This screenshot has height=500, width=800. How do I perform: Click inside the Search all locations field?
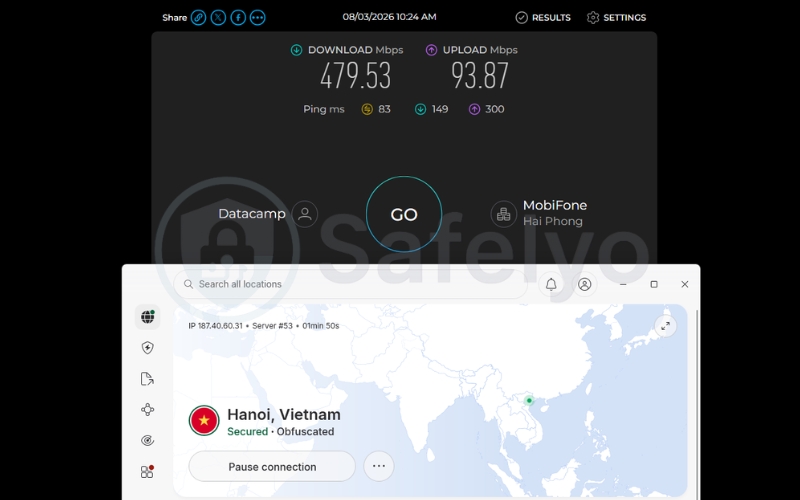point(350,284)
